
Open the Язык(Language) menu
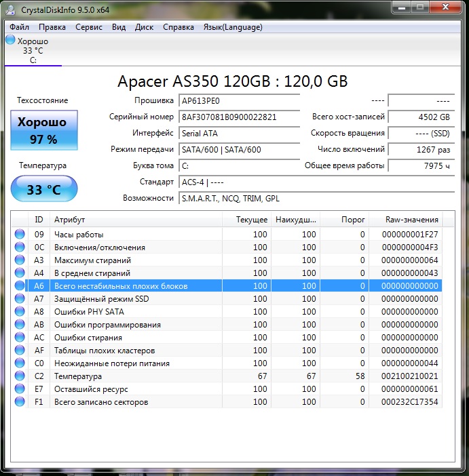(233, 27)
